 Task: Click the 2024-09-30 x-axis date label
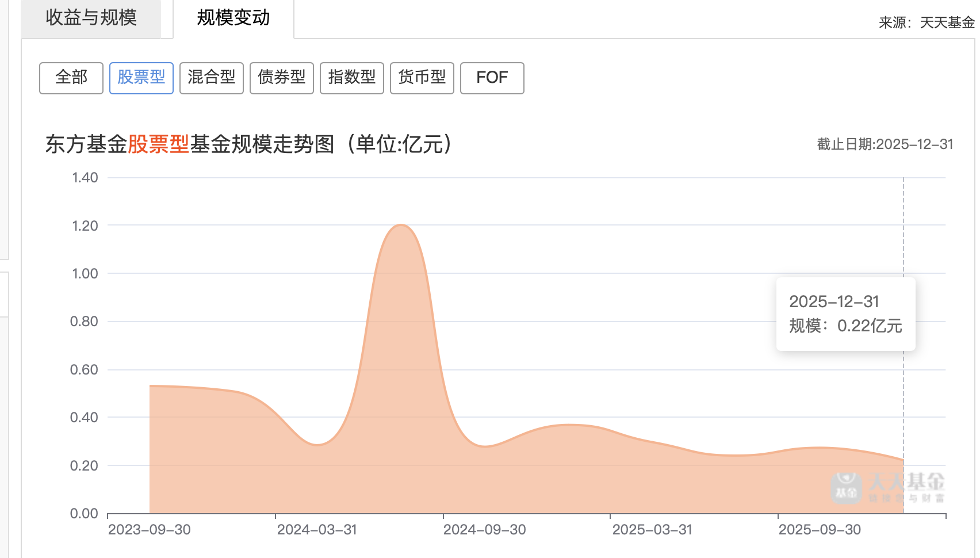click(485, 530)
